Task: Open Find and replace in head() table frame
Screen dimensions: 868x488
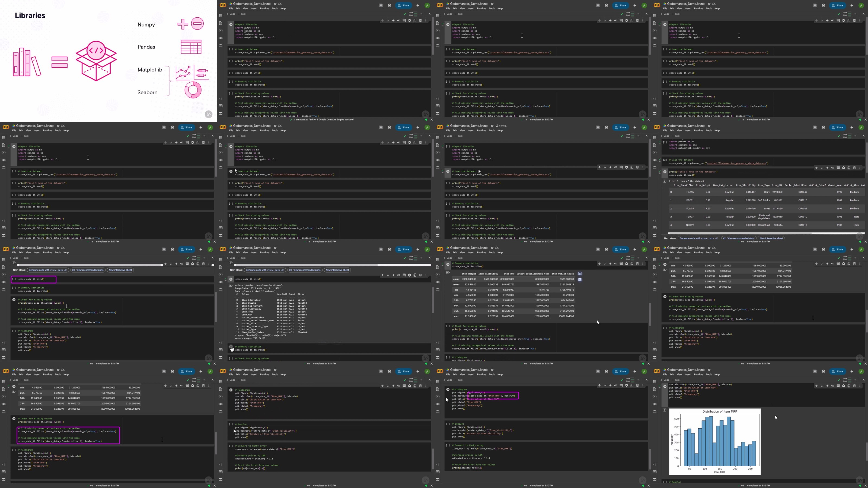Action: 655,145
